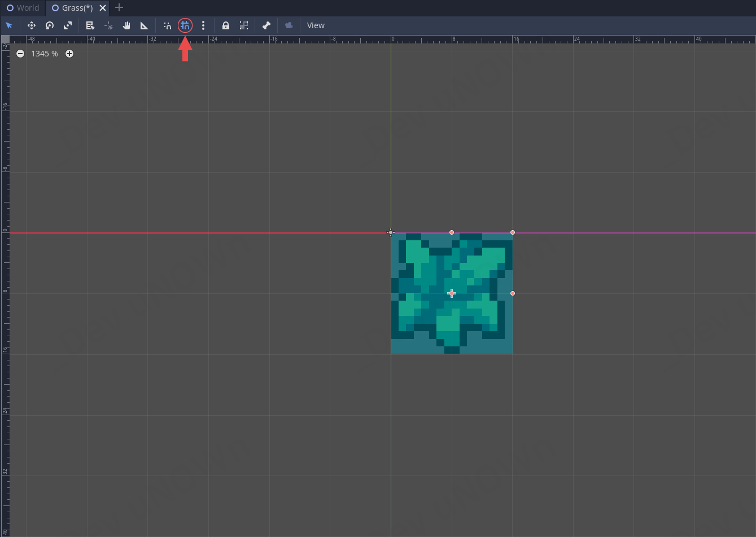This screenshot has height=537, width=756.
Task: Lock the selected node
Action: (x=226, y=25)
